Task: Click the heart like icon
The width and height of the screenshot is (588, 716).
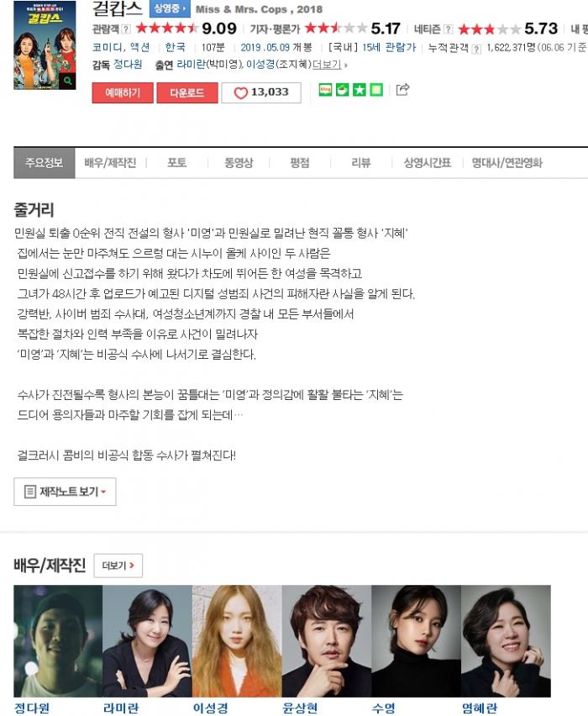Action: click(240, 92)
